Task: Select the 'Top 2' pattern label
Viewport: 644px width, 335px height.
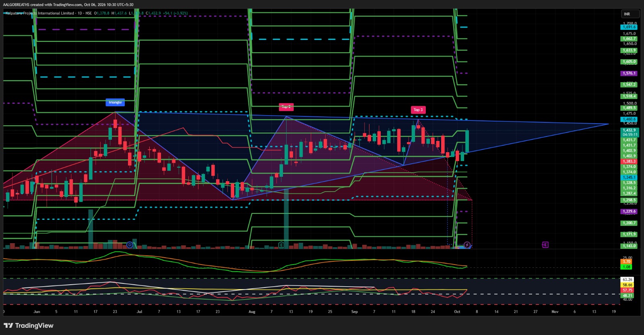Action: coord(286,107)
